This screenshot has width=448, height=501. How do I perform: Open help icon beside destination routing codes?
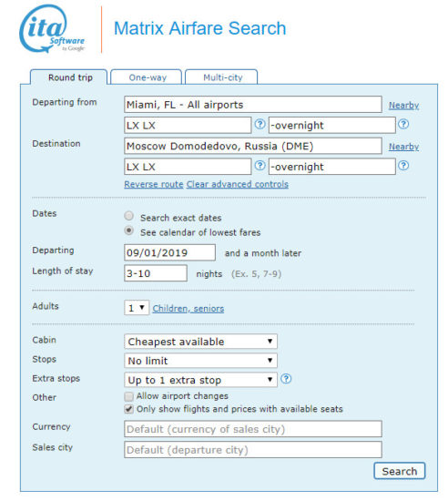click(x=260, y=166)
